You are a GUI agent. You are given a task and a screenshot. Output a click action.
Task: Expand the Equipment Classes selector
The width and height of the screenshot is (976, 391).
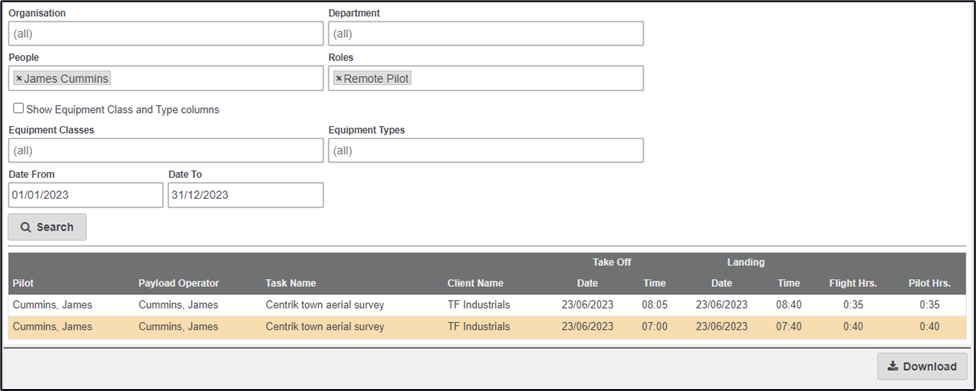166,151
